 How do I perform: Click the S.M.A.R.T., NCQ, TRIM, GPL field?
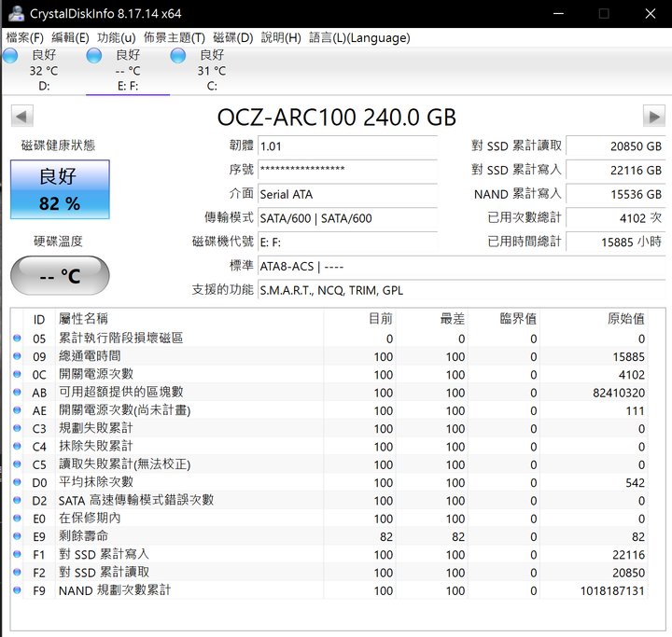pyautogui.click(x=462, y=290)
